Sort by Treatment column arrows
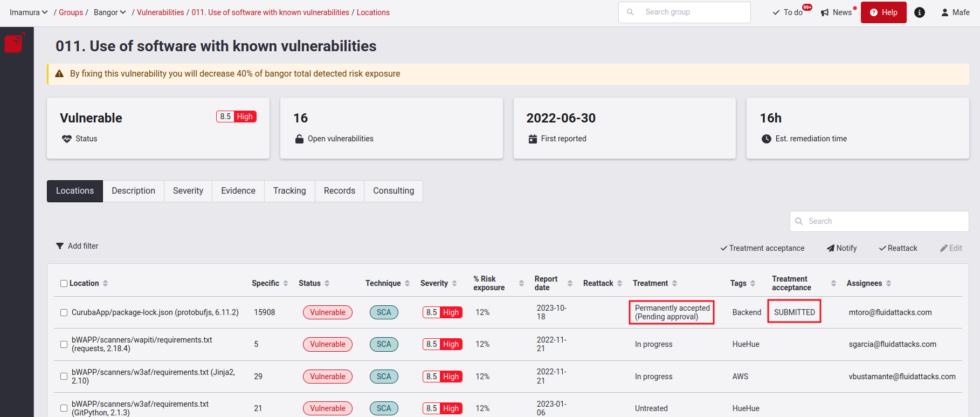980x417 pixels. click(674, 283)
